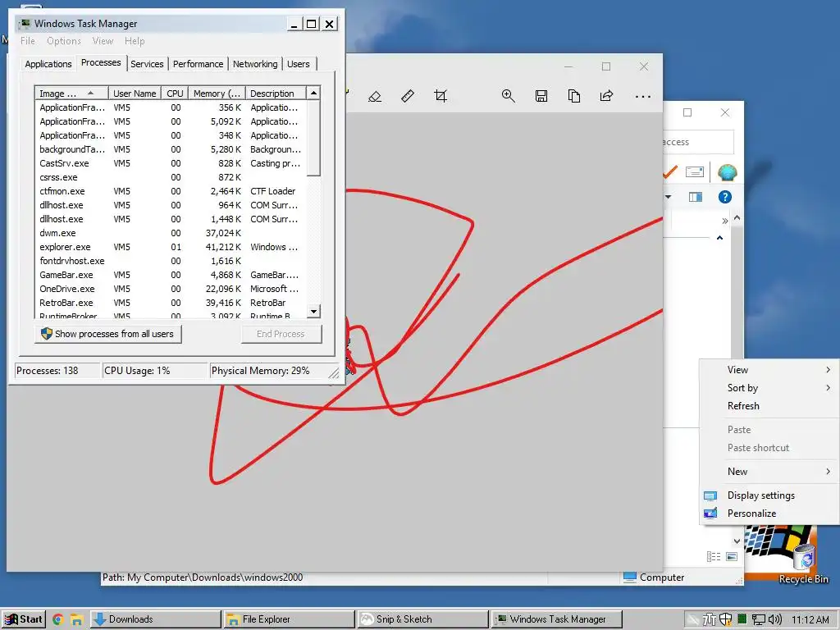The width and height of the screenshot is (840, 630).
Task: Toggle the preview pane icon in File Explorer
Action: tap(696, 197)
